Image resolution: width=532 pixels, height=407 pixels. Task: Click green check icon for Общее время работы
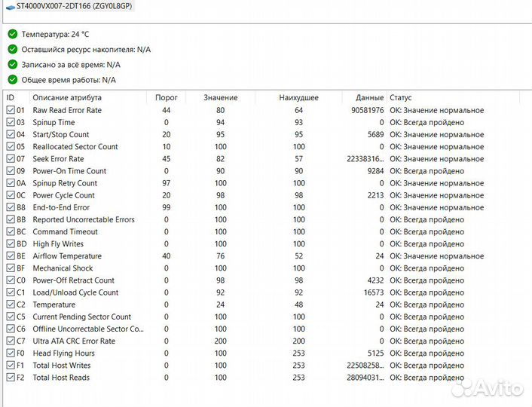(12, 79)
